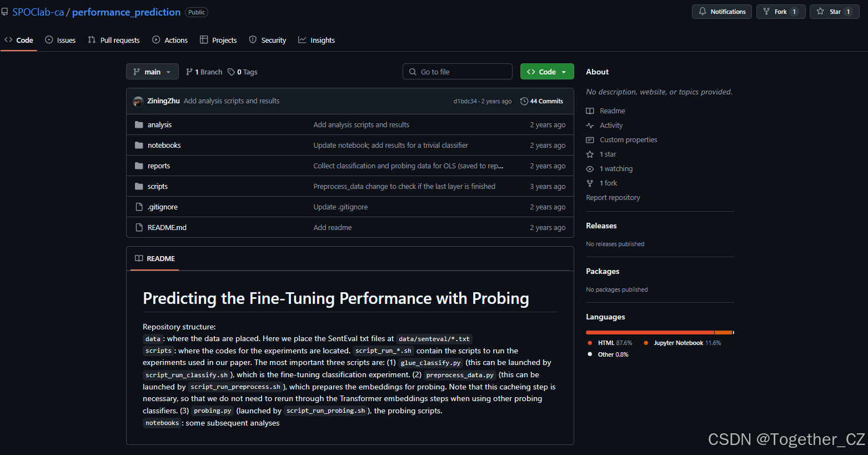Viewport: 868px width, 455px height.
Task: Open the analysis folder
Action: (x=159, y=124)
